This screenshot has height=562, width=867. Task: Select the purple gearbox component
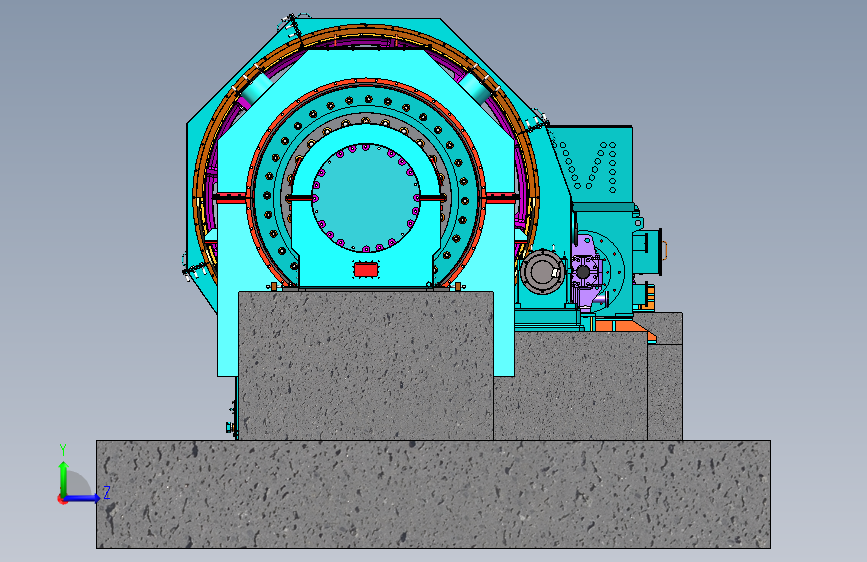pyautogui.click(x=587, y=271)
